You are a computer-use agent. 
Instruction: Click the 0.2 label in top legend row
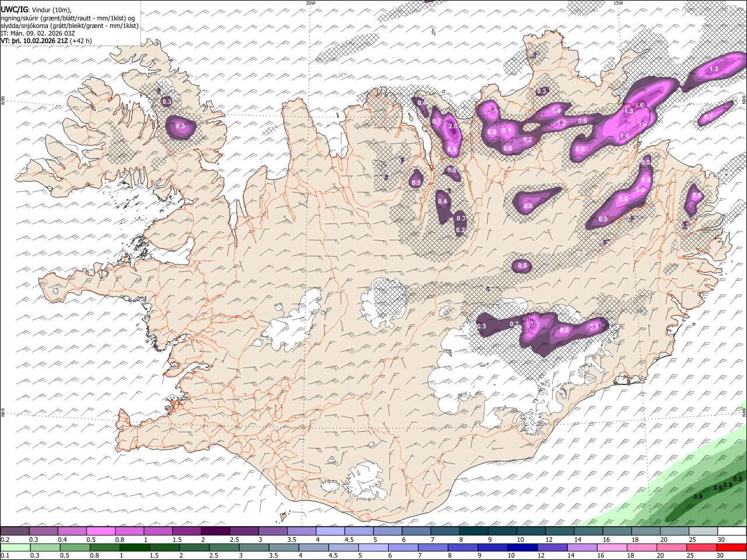click(x=5, y=540)
